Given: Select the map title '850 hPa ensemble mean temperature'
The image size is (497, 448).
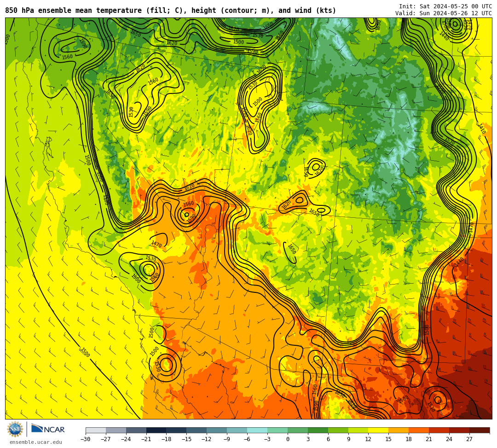Looking at the screenshot, I should coord(74,11).
